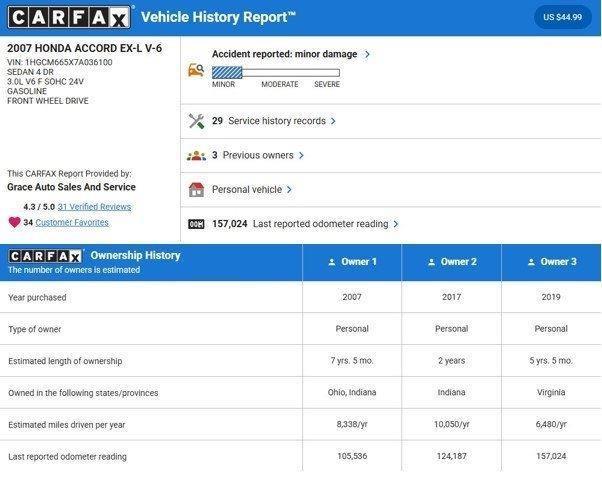The height and width of the screenshot is (484, 602).
Task: Click Owner 3 odometer reading 157,024
Action: [x=551, y=456]
